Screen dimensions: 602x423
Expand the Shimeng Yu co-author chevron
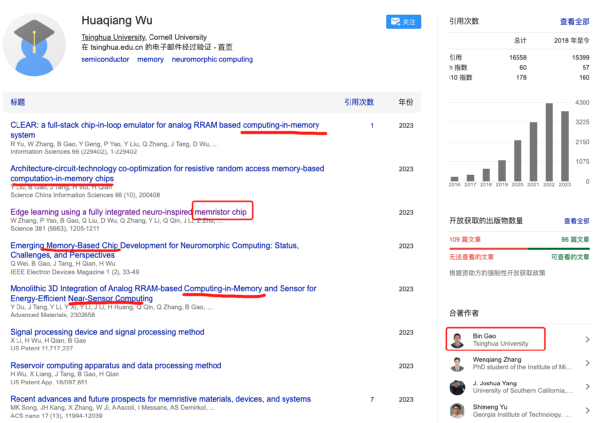click(x=587, y=410)
